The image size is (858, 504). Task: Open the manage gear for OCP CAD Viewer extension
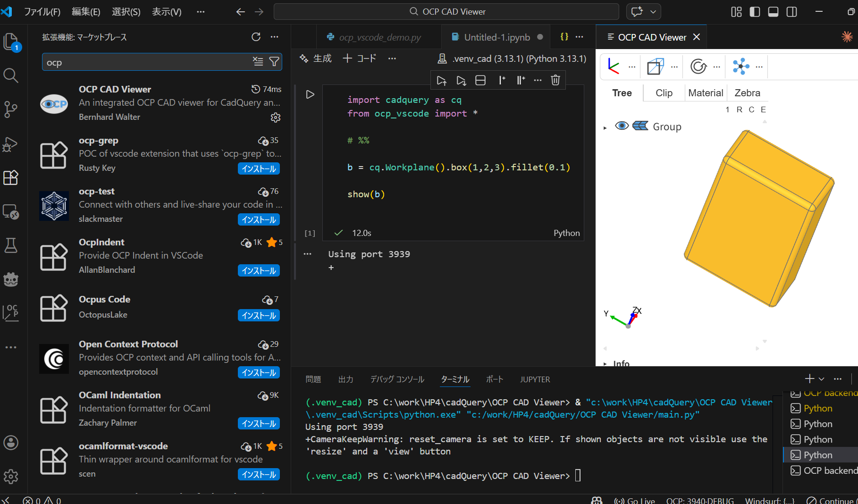tap(276, 117)
